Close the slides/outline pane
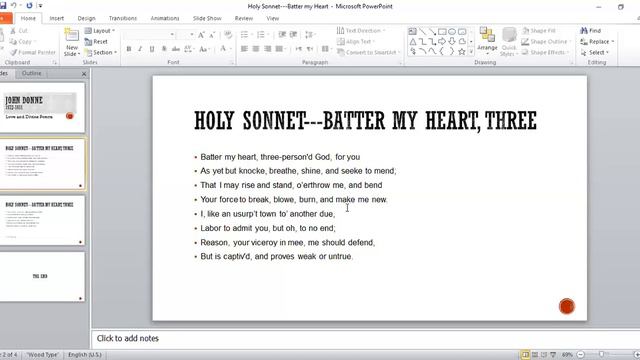This screenshot has height=360, width=640. tap(84, 74)
